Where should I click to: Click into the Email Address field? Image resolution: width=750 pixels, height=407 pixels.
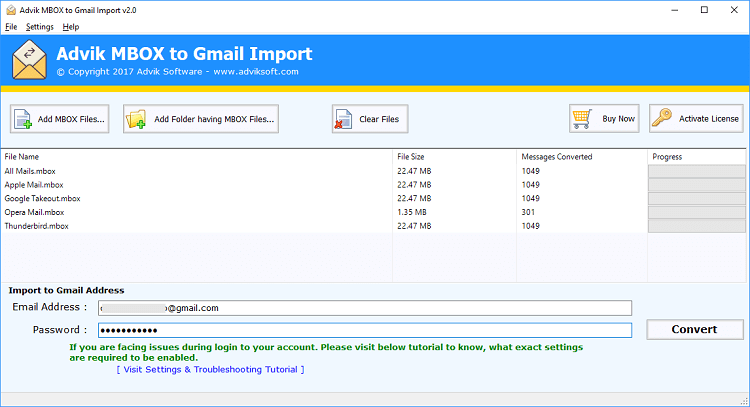coord(365,308)
